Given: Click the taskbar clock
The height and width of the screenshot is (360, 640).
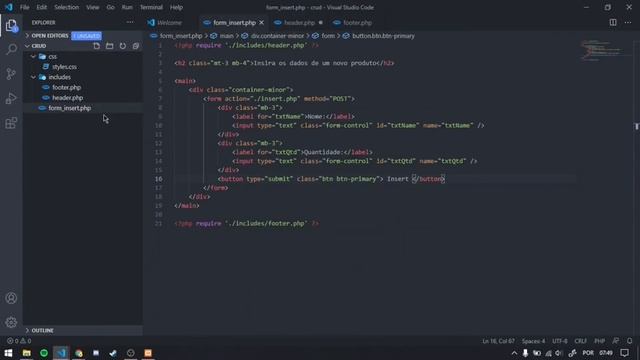Looking at the screenshot, I should coord(606,353).
